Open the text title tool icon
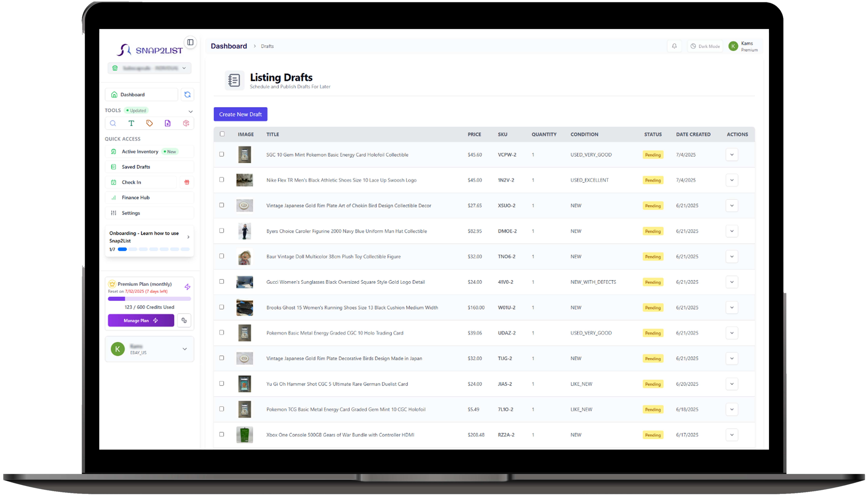The width and height of the screenshot is (868, 496). point(131,123)
